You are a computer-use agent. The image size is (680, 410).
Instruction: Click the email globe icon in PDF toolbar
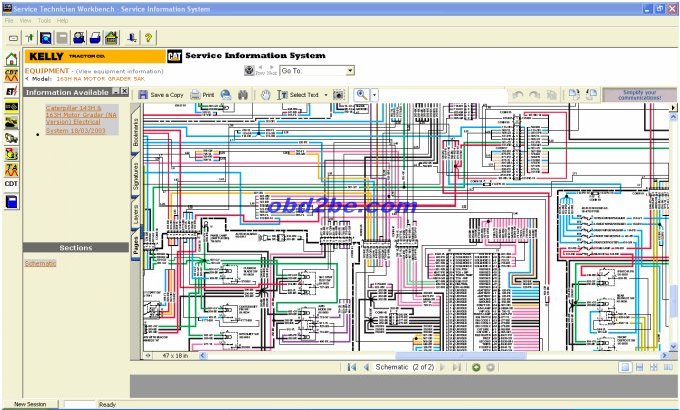[x=226, y=95]
